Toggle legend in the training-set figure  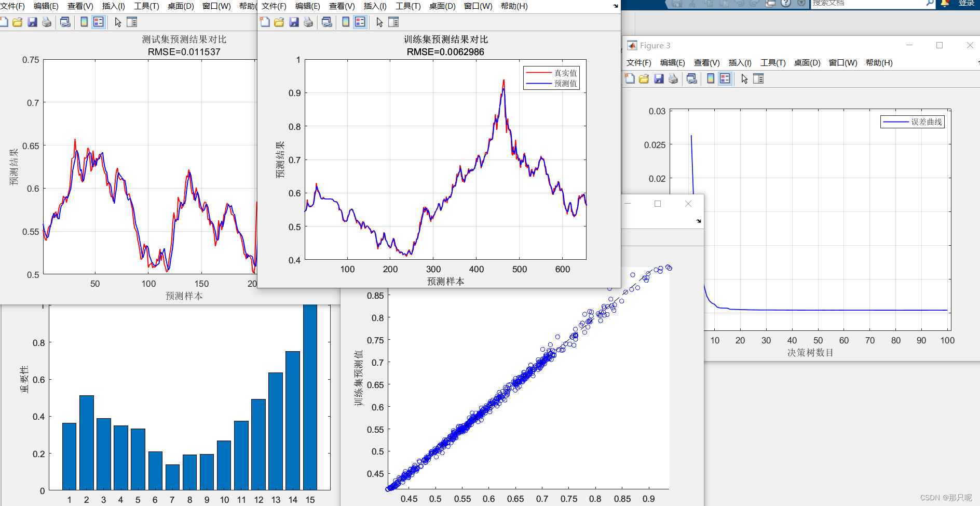pos(360,22)
